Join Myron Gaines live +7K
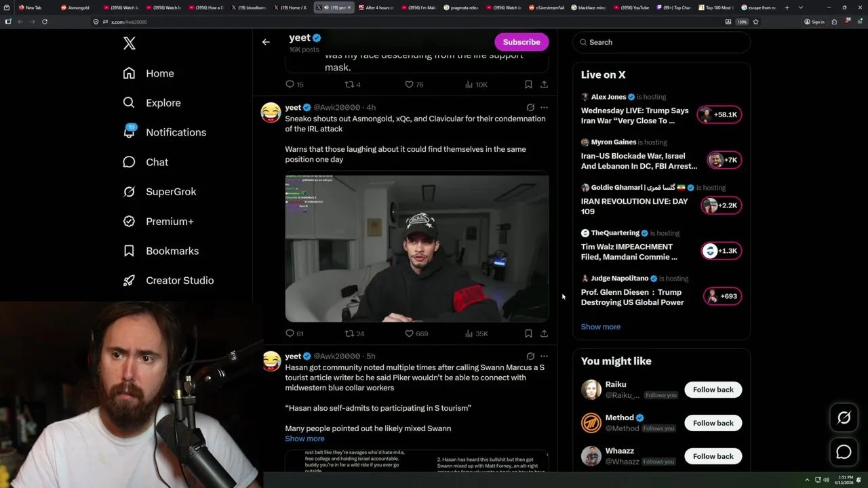 (x=724, y=160)
